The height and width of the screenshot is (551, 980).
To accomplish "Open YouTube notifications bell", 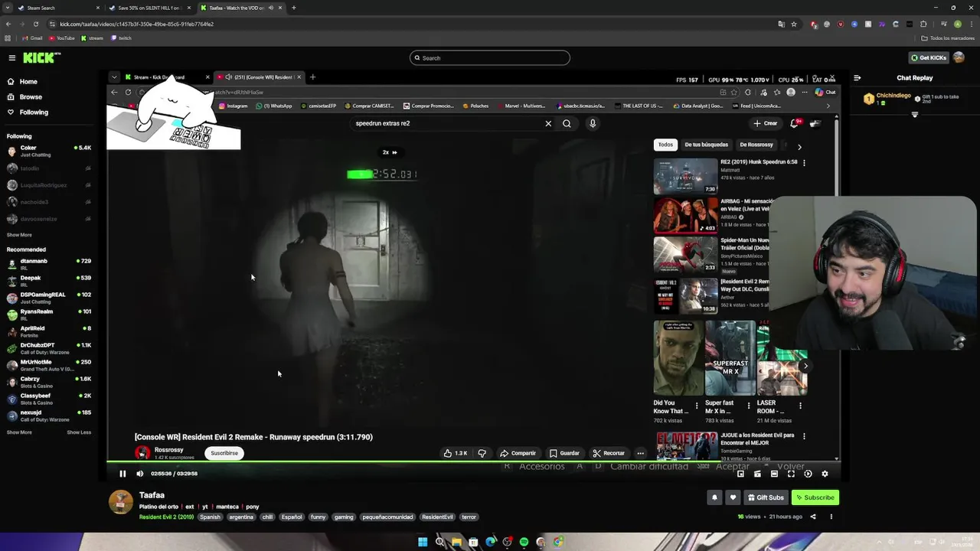I will coord(795,123).
